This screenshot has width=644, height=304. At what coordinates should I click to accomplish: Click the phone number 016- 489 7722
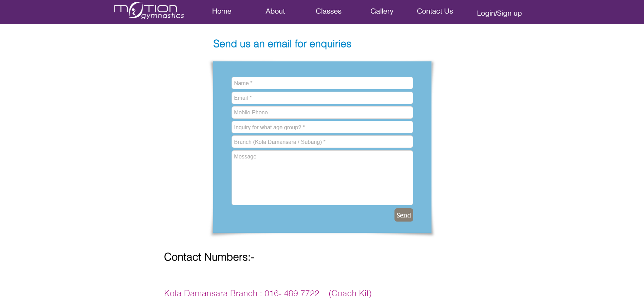[292, 293]
